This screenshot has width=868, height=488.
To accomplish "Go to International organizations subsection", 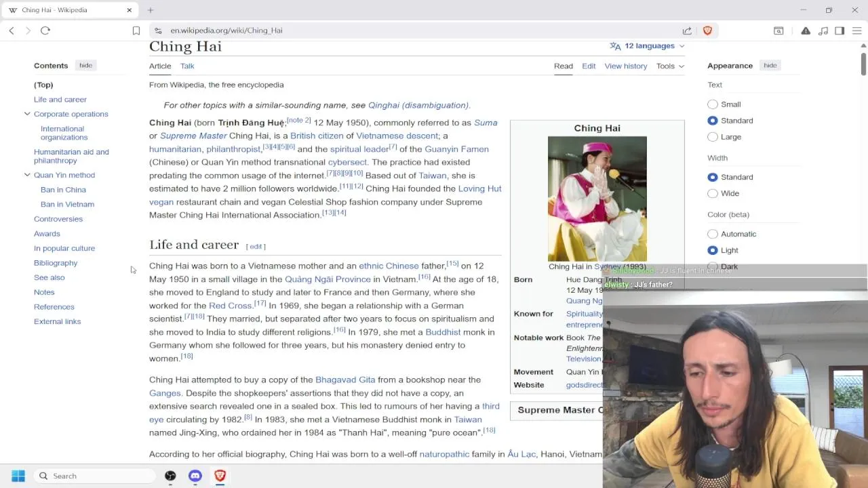I will click(x=64, y=133).
